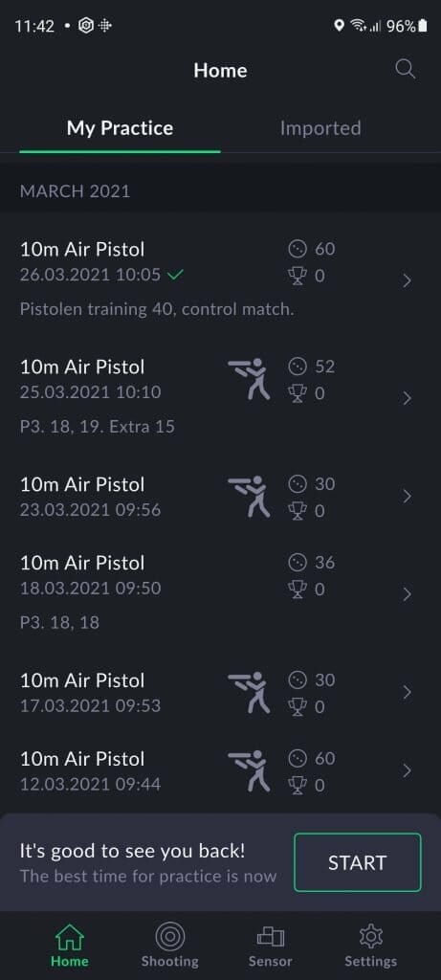Open 'Pistolen training 40, control match' entry
The width and height of the screenshot is (441, 980).
click(220, 278)
